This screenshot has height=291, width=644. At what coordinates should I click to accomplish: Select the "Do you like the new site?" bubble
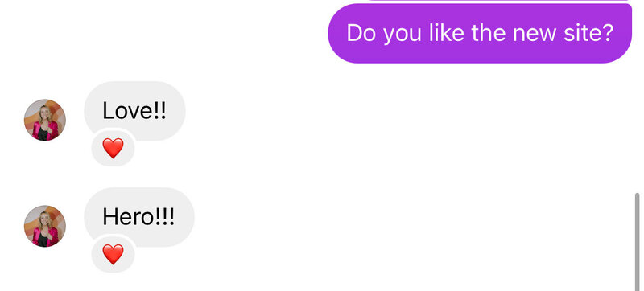click(480, 33)
